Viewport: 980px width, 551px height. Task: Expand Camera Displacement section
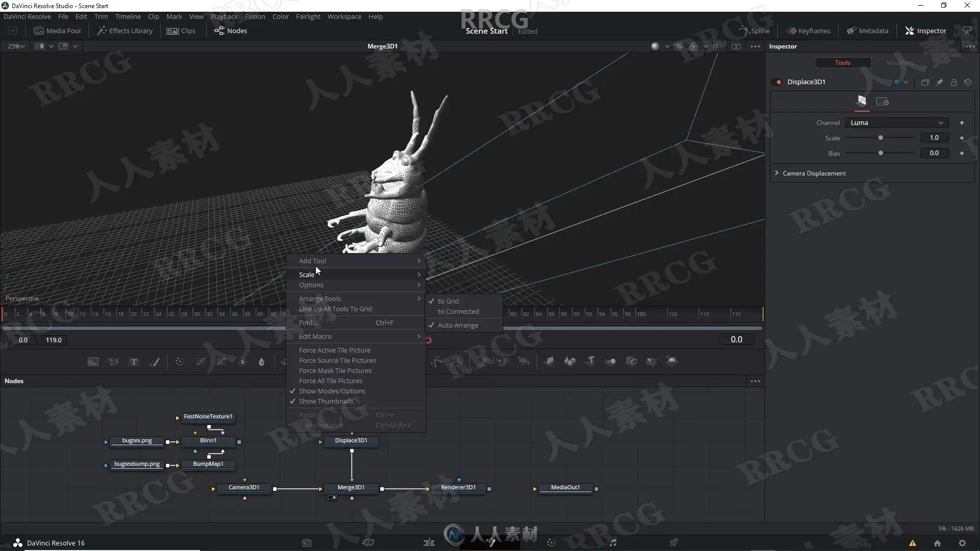(x=777, y=173)
